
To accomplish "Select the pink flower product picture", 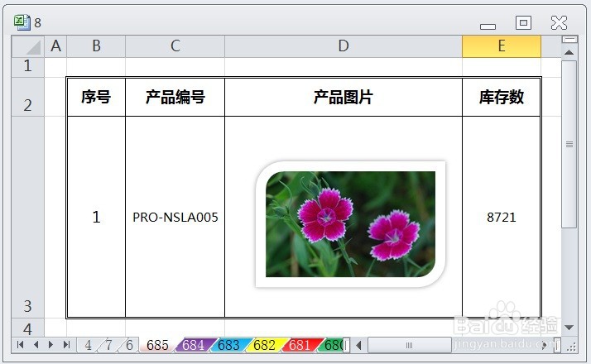I will 350,224.
